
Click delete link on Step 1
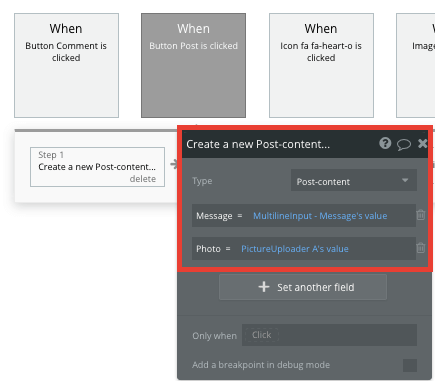[x=143, y=179]
